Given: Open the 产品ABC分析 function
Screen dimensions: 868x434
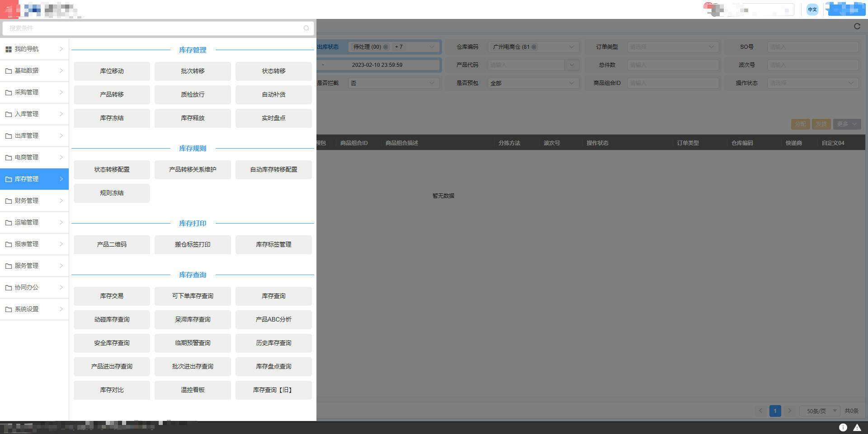Looking at the screenshot, I should pyautogui.click(x=274, y=320).
